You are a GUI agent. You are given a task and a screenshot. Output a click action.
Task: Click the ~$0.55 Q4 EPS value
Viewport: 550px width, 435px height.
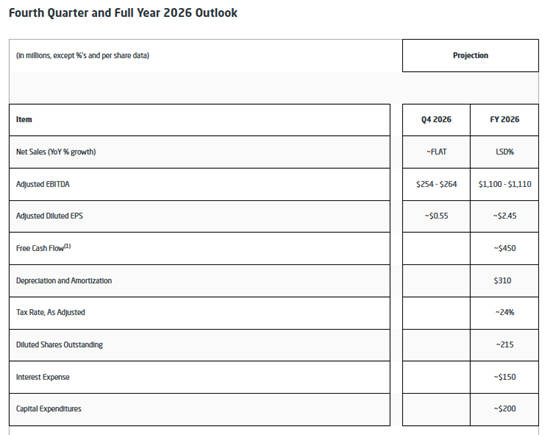click(436, 216)
